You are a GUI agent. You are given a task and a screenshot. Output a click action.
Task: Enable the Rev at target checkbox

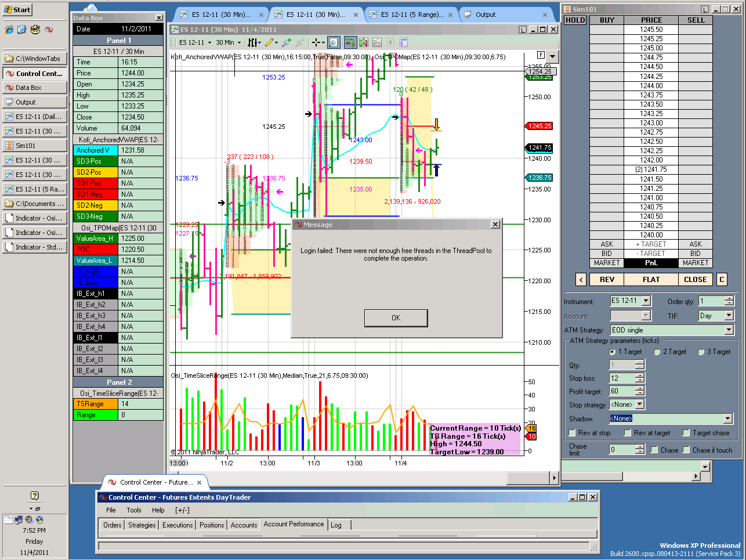(628, 433)
